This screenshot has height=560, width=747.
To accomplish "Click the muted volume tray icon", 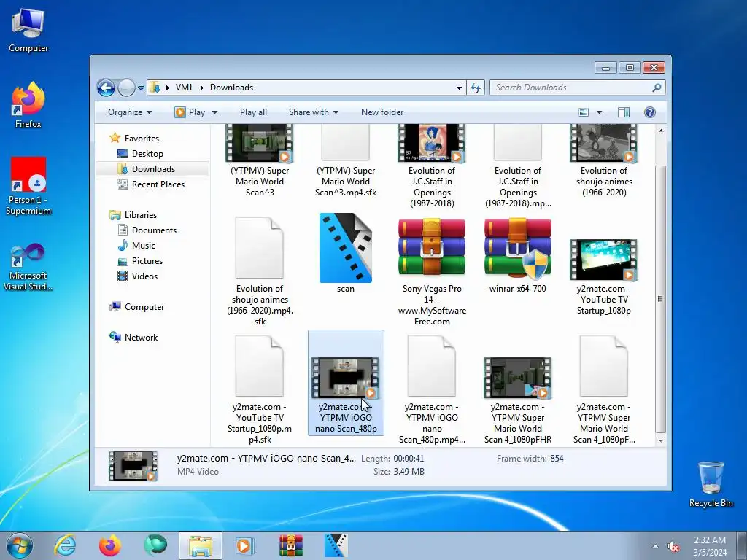I will [673, 546].
